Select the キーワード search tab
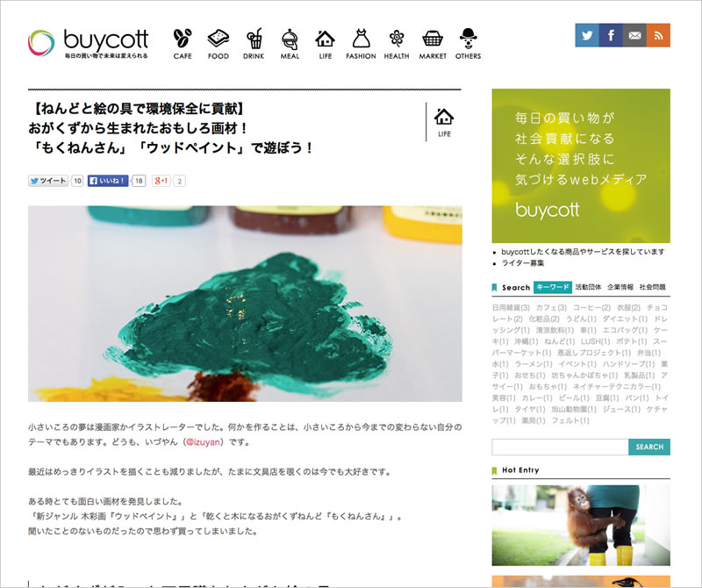The width and height of the screenshot is (702, 588). tap(553, 287)
